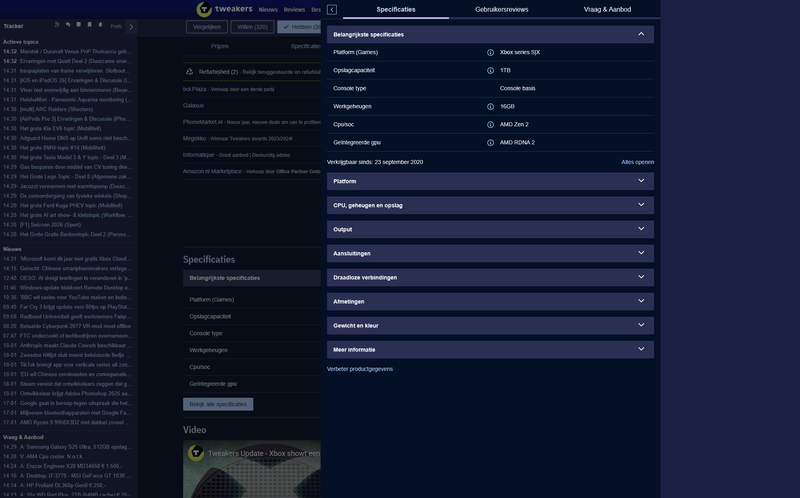Click the Tracker notifications bell icon
800x498 pixels.
(x=100, y=24)
